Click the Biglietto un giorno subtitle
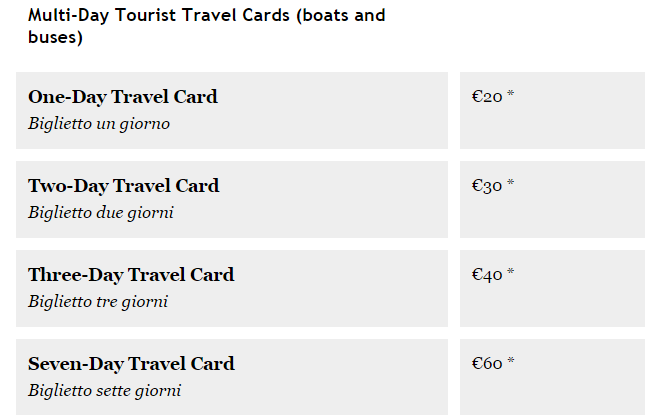 (x=99, y=124)
